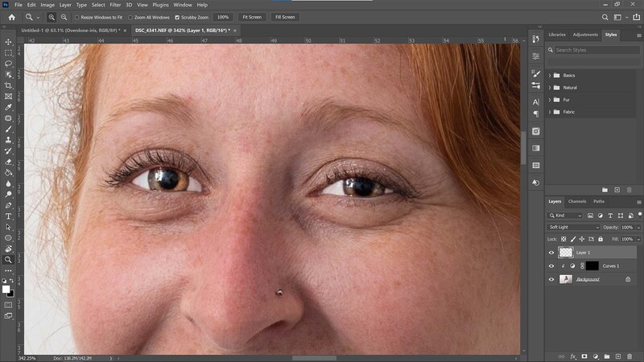Go to the Home screen icon
The image size is (644, 362).
pyautogui.click(x=11, y=17)
